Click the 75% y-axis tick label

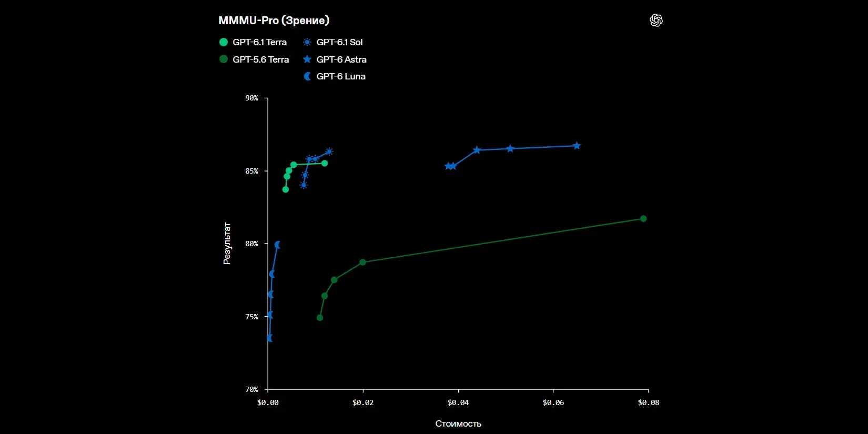(252, 317)
